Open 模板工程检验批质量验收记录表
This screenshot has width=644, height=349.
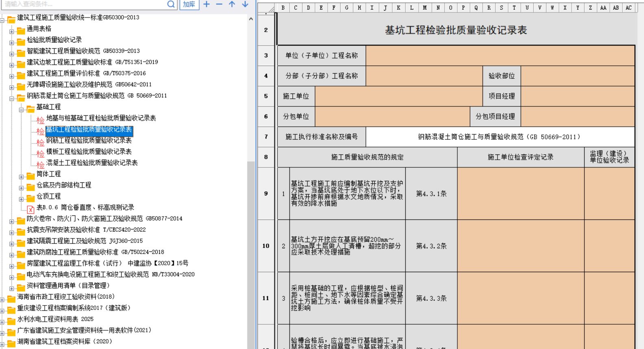(89, 152)
